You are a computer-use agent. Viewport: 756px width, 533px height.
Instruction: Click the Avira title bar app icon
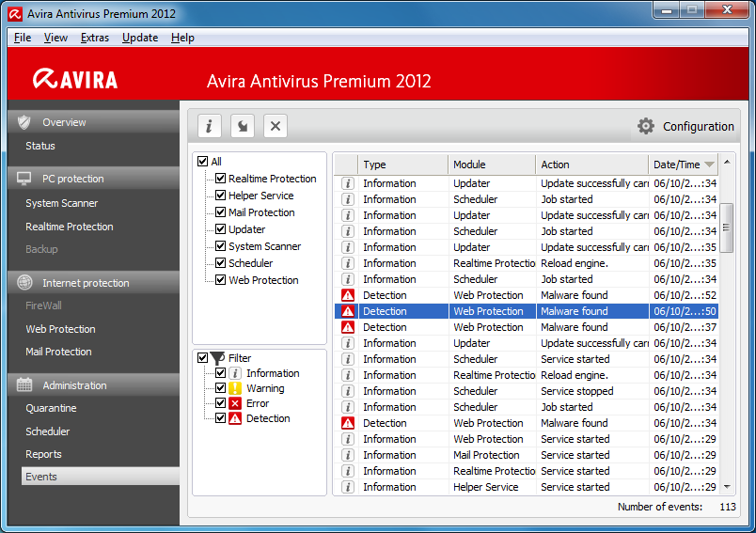[x=15, y=14]
